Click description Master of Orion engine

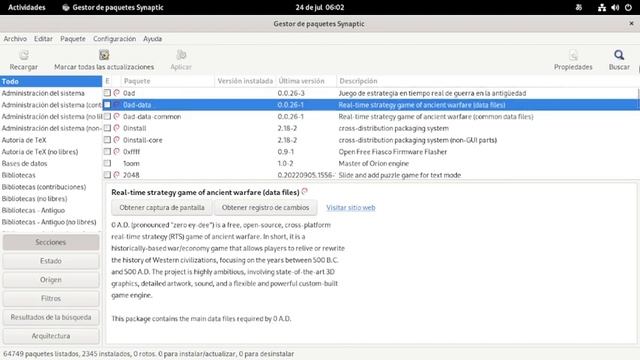[x=373, y=163]
